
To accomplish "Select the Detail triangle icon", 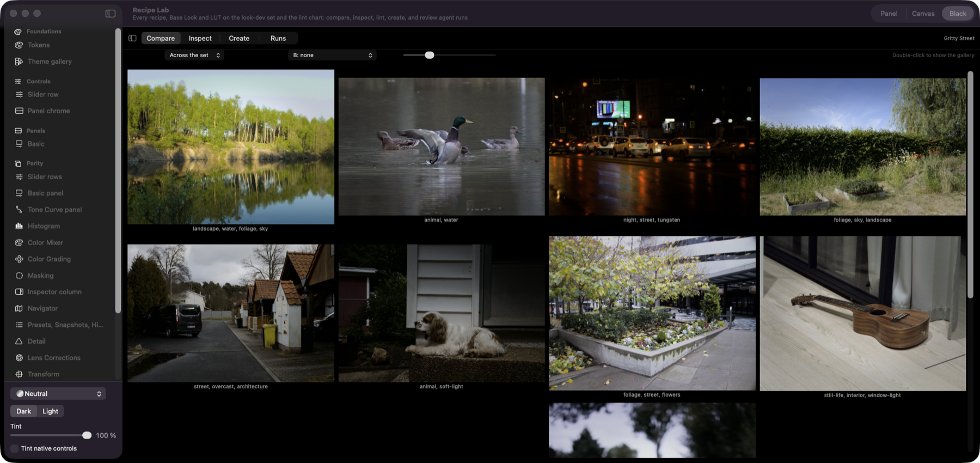I will point(19,342).
